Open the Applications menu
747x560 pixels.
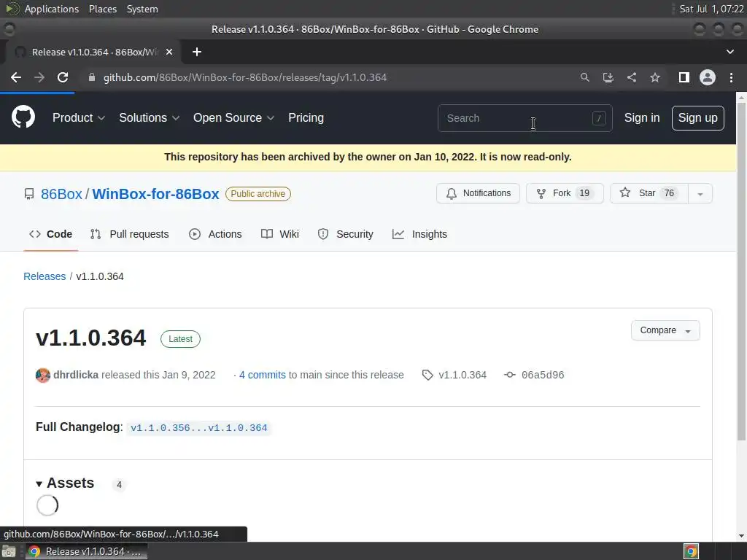(52, 9)
